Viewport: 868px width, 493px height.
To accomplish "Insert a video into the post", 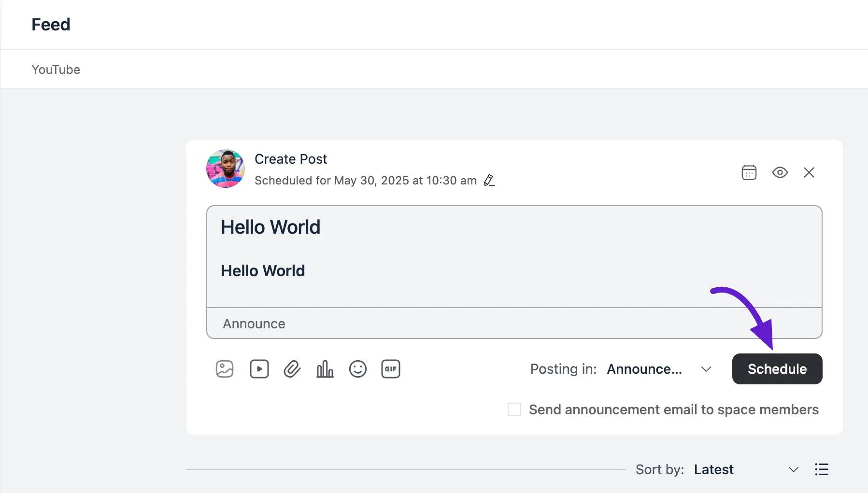I will (x=259, y=369).
